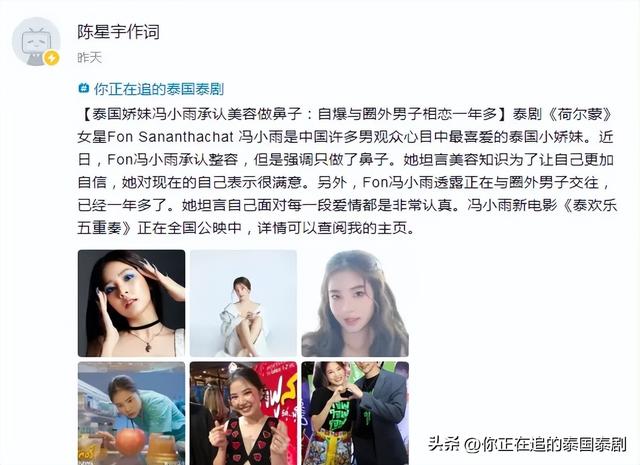Open the 陈星宇作词 username profile
This screenshot has width=640, height=465.
[118, 32]
